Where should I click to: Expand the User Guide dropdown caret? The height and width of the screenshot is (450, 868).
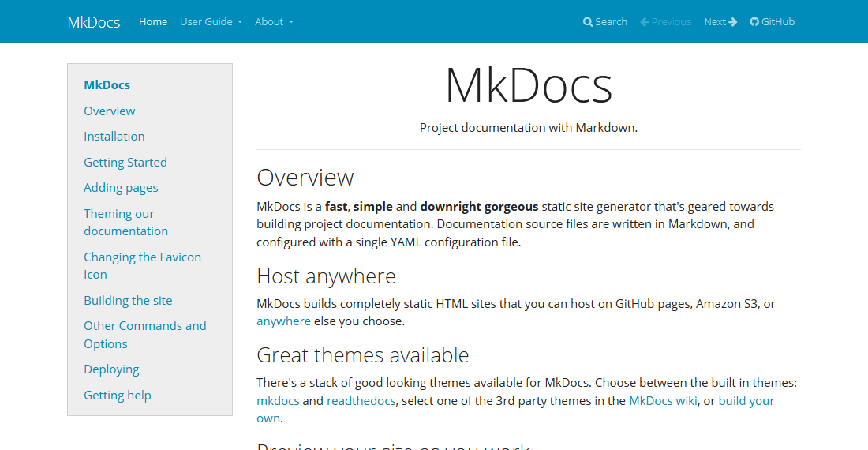click(x=240, y=22)
